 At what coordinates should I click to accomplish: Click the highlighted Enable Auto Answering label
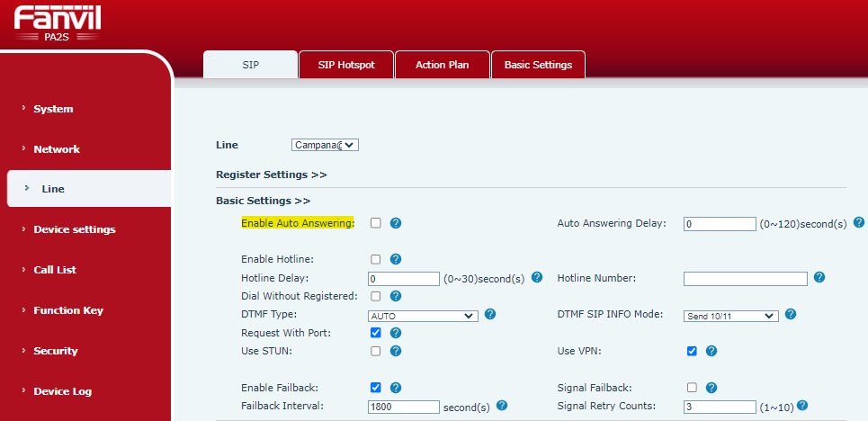pos(297,223)
